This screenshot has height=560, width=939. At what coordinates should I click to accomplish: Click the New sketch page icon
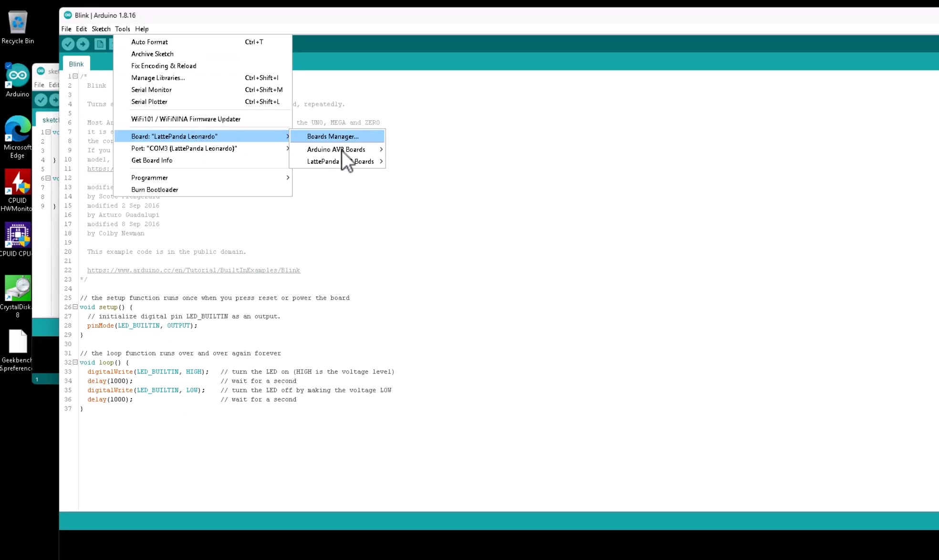point(100,44)
